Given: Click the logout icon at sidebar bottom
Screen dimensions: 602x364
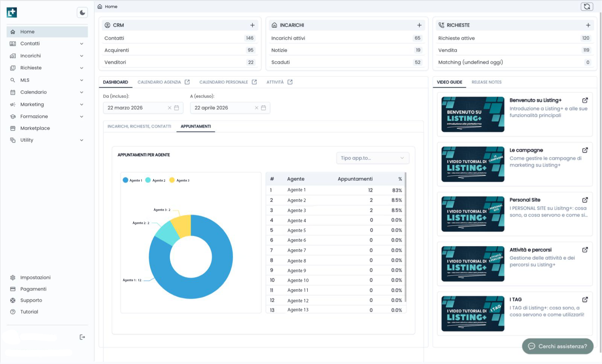Looking at the screenshot, I should coord(82,337).
